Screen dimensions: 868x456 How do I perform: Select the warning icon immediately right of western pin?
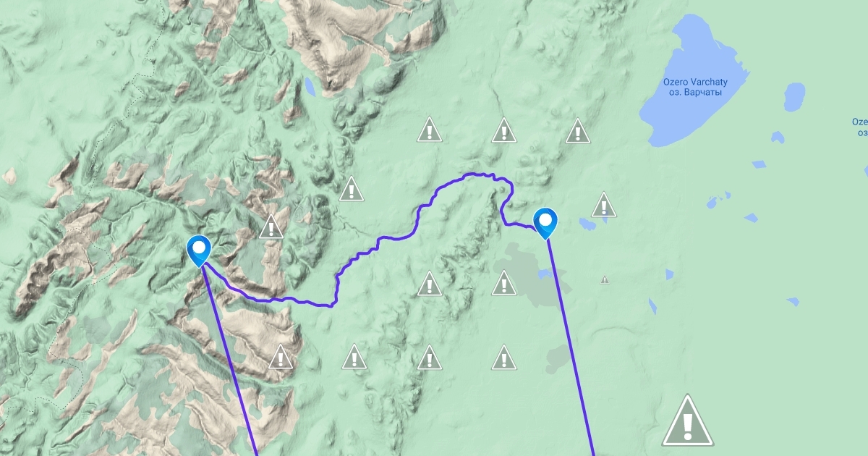coord(271,227)
